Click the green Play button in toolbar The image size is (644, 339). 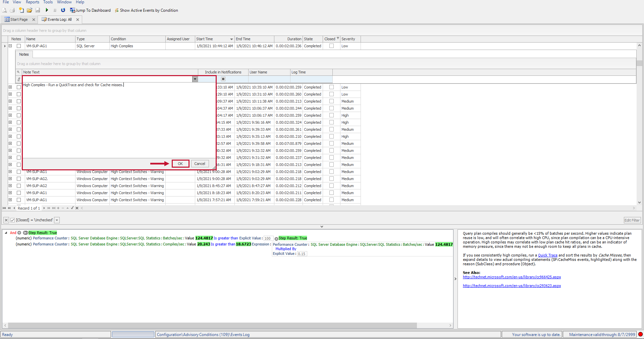point(47,10)
